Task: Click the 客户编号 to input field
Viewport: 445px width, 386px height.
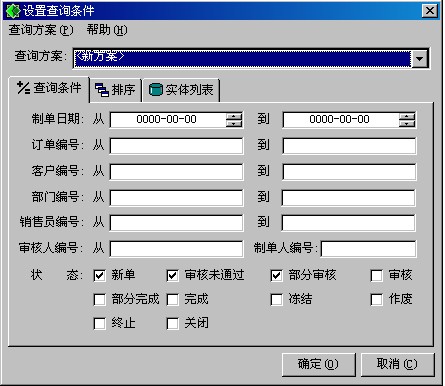Action: (349, 172)
